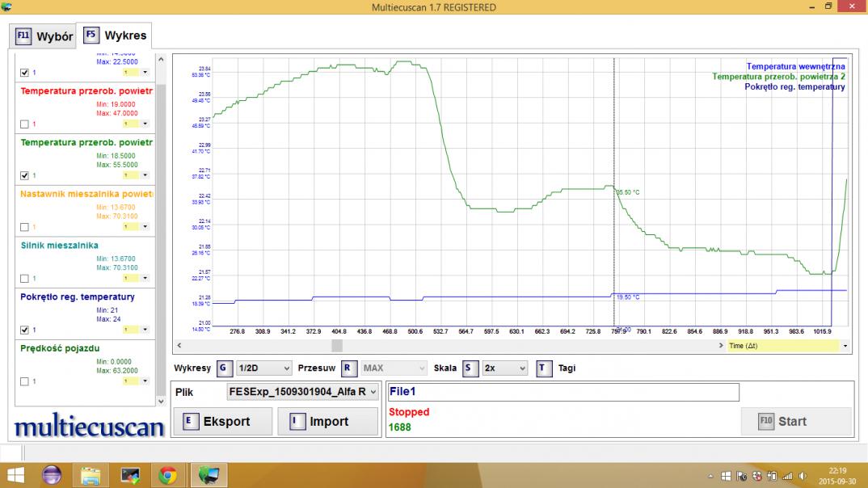Viewport: 868px width, 488px height.
Task: Uncheck the Pokrętło reg. temperatury checkbox
Action: point(24,330)
